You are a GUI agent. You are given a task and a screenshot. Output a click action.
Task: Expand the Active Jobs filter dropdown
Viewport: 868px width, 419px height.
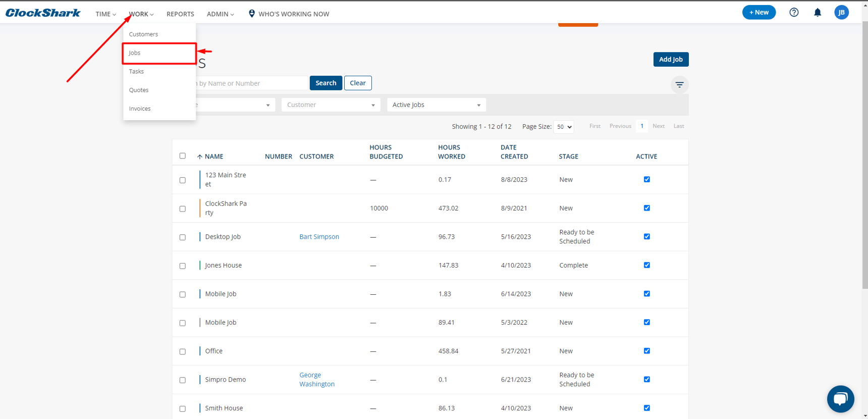(436, 105)
